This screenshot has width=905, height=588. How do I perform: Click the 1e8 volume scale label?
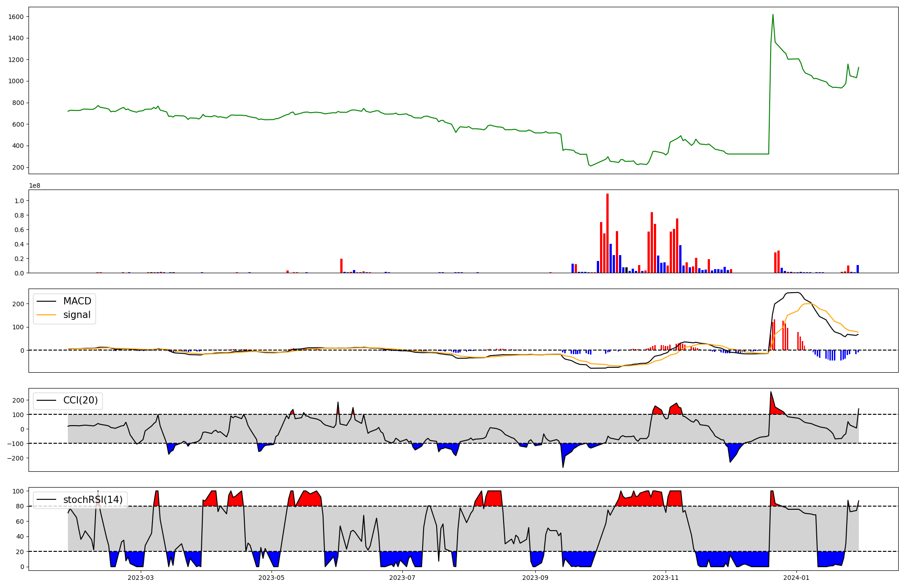(35, 186)
